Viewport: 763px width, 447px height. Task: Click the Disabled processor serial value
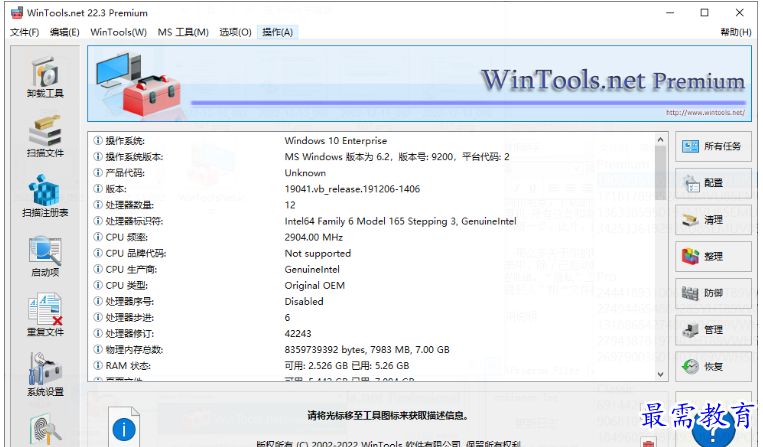click(x=304, y=302)
